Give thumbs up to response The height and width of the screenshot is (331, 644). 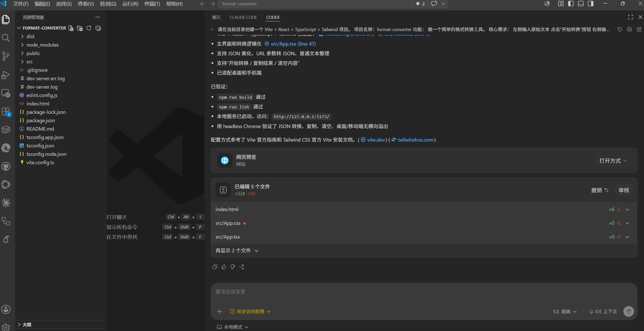224,267
